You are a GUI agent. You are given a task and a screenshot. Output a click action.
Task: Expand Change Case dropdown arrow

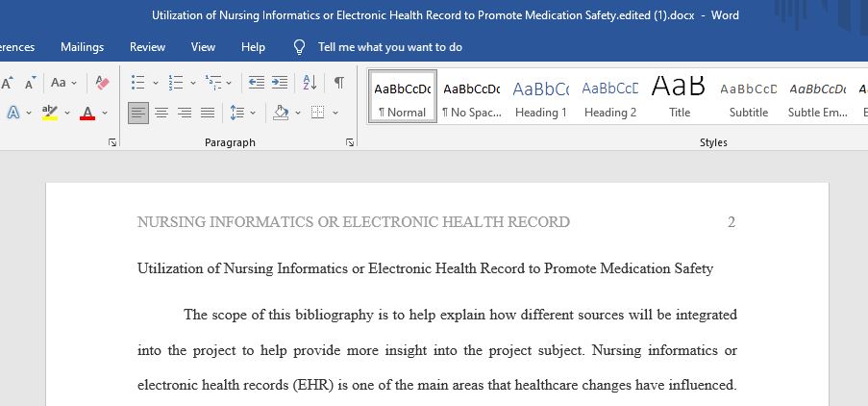74,83
